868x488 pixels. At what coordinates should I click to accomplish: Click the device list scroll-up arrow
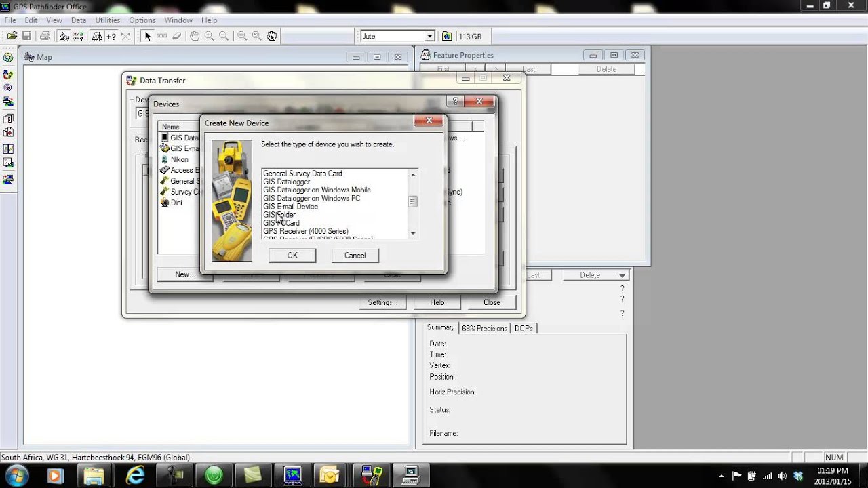413,175
